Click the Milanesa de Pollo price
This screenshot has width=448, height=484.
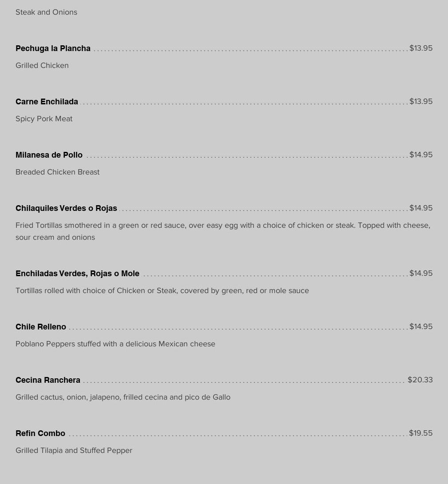pyautogui.click(x=420, y=155)
